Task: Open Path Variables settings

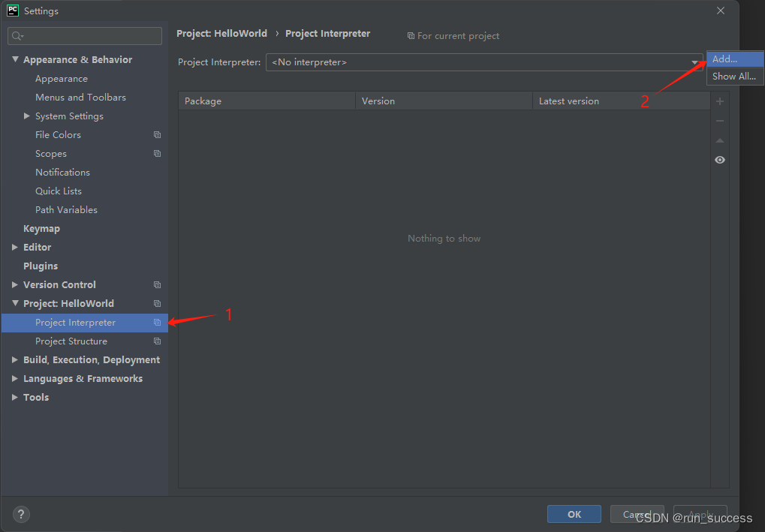Action: 66,209
